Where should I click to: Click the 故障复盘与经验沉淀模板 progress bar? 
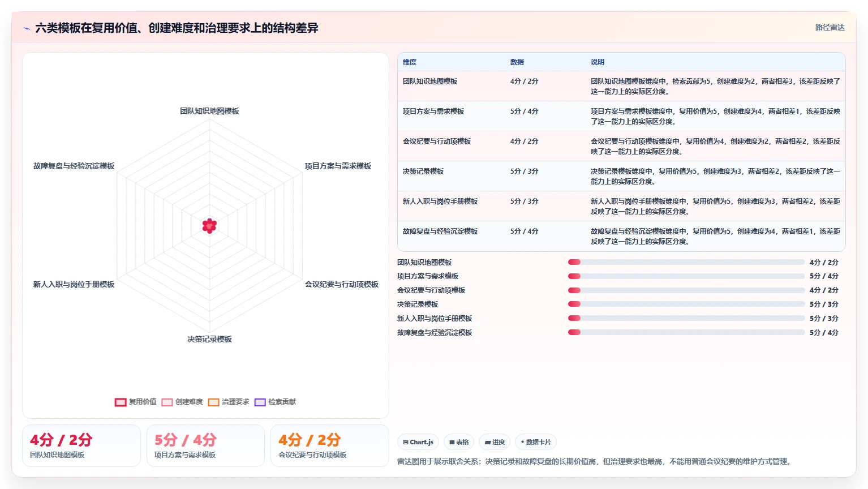[x=686, y=333]
